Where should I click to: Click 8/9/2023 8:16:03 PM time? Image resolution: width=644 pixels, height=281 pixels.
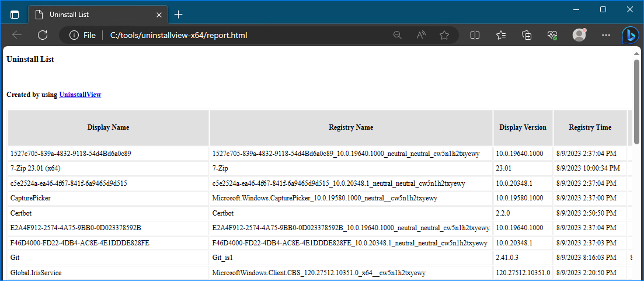(590, 258)
